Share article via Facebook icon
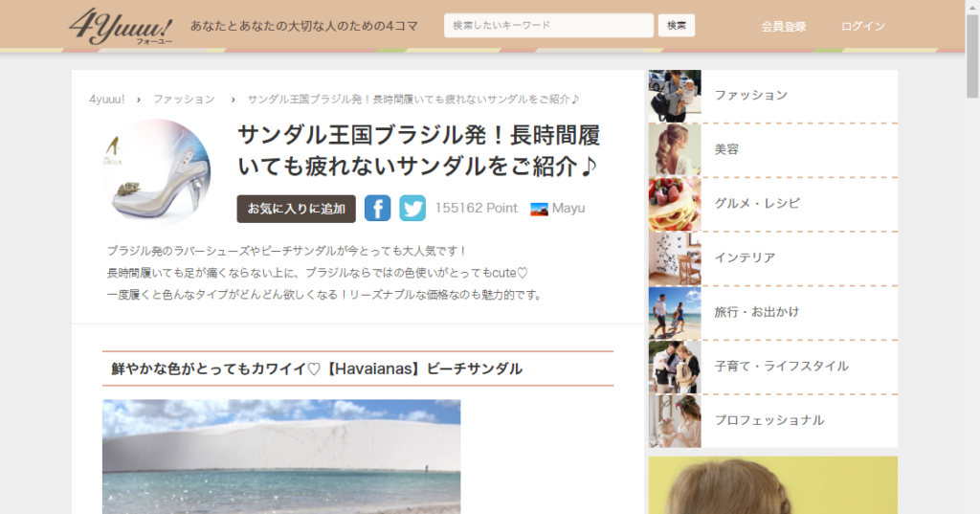 378,209
